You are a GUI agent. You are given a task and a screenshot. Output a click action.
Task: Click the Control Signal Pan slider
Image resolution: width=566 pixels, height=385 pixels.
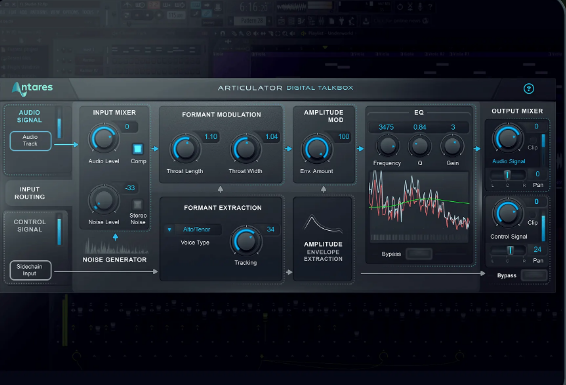(x=508, y=250)
